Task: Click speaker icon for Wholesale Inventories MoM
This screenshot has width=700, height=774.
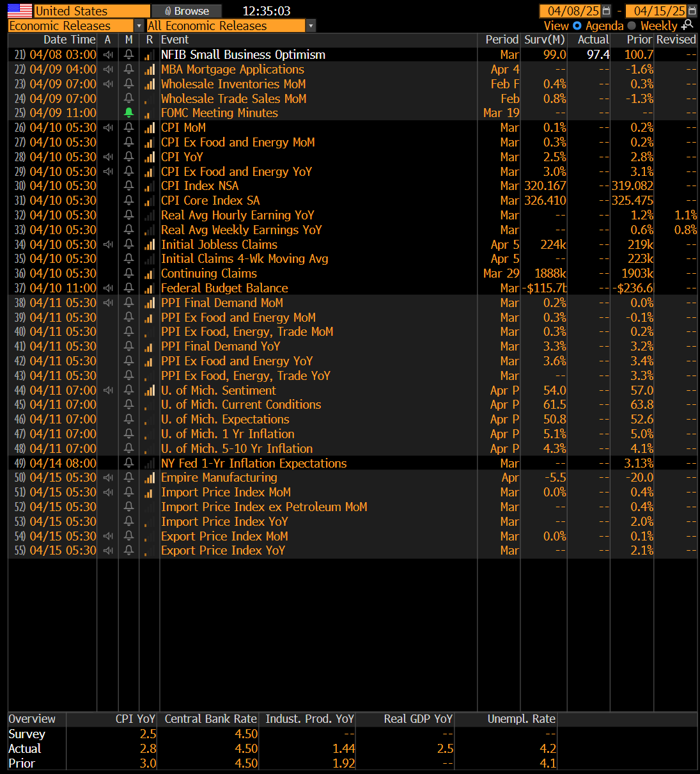Action: [x=108, y=84]
